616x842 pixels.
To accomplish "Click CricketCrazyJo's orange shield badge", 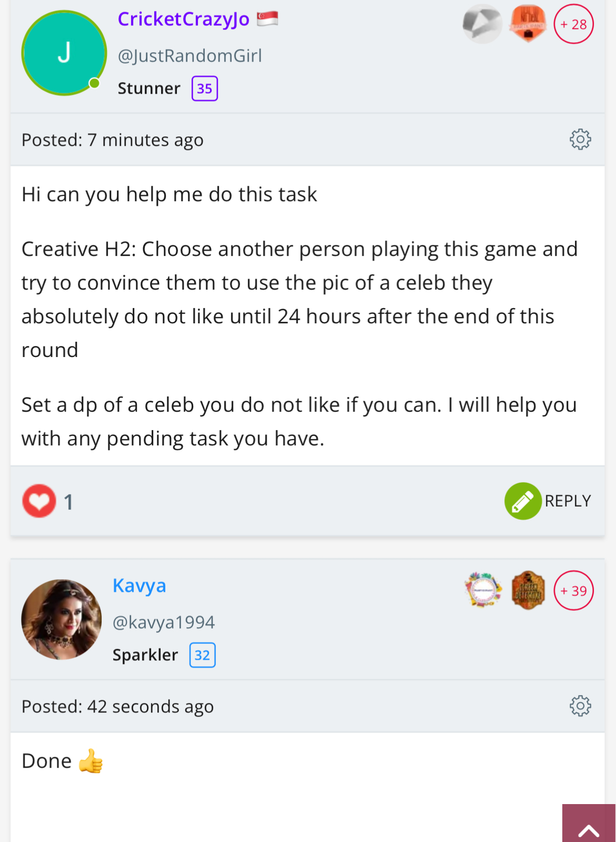I will [x=528, y=24].
